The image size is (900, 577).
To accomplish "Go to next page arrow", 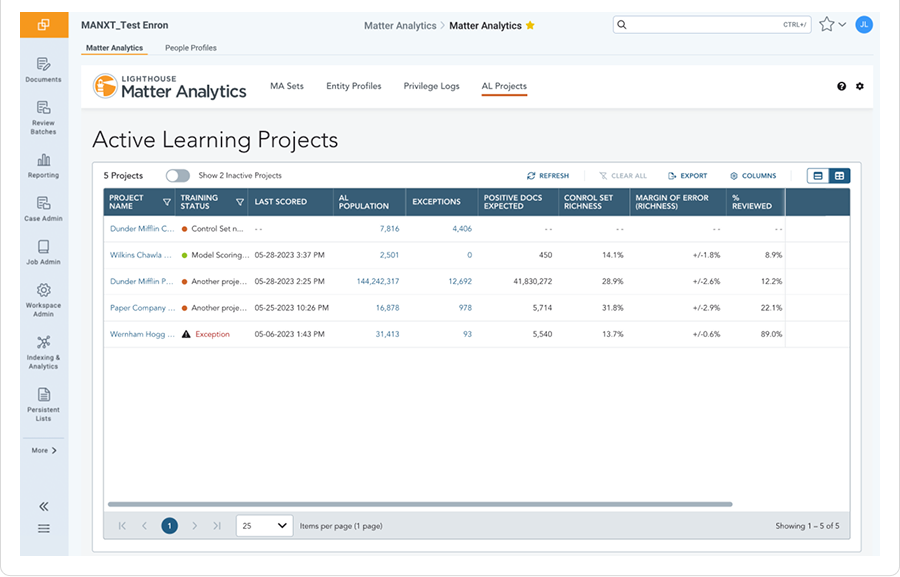I will (x=195, y=526).
